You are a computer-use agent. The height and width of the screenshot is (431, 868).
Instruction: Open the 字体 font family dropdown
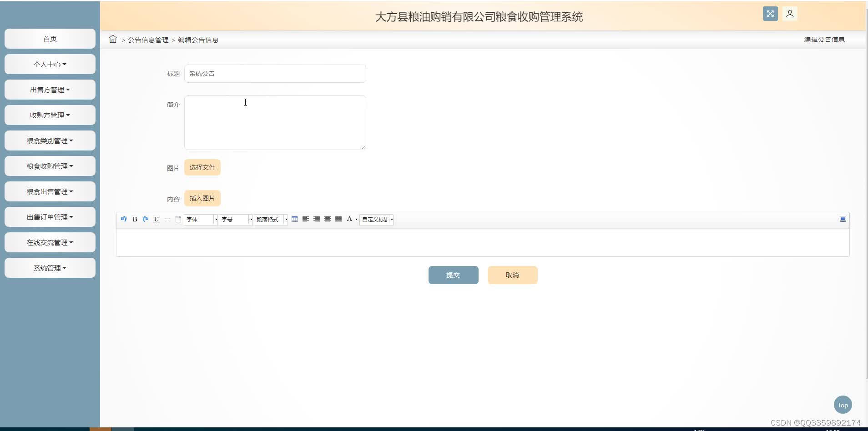tap(201, 219)
